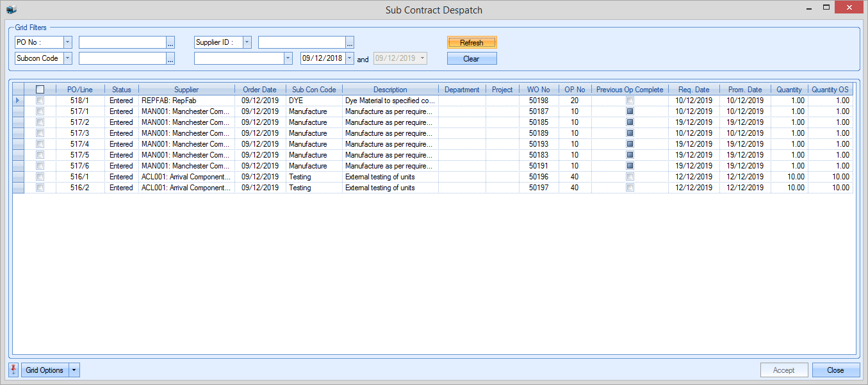Check the row checkbox for PO line 516/2
868x385 pixels.
point(40,188)
